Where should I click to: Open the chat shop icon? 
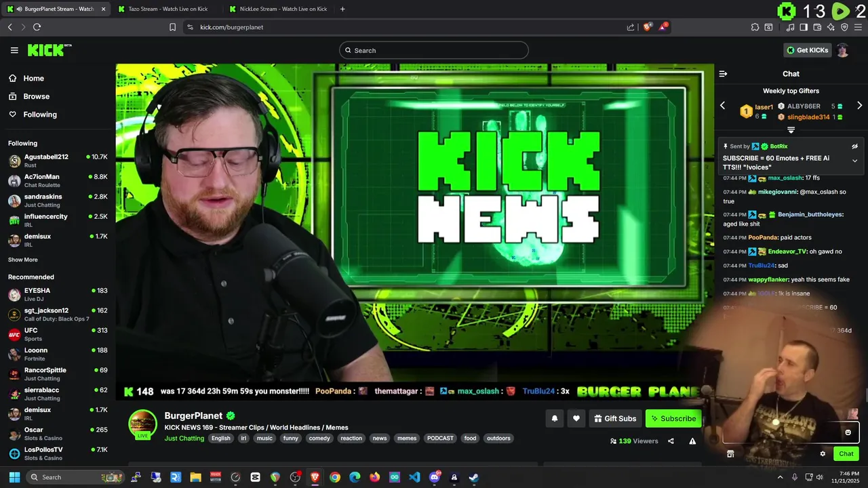click(x=730, y=454)
